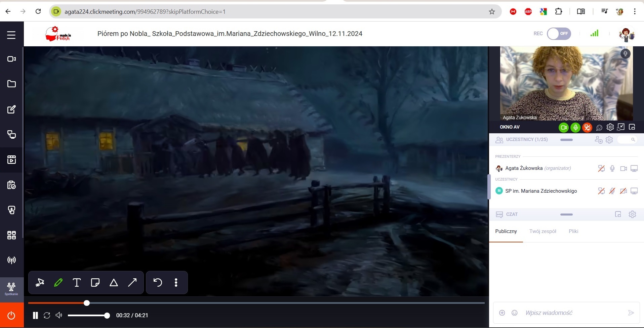Click the microphone badge on the webcam thumbnail

pyautogui.click(x=625, y=54)
